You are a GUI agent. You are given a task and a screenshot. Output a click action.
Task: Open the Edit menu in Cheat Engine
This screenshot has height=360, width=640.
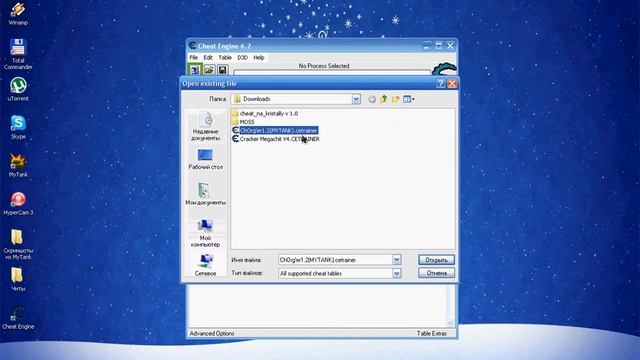pyautogui.click(x=208, y=58)
